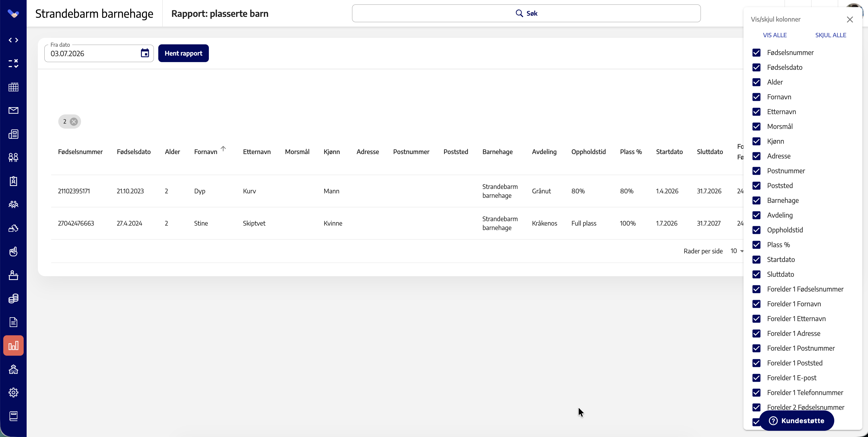Click the SKJUL ALLE link
Image resolution: width=868 pixels, height=437 pixels.
[x=831, y=35]
